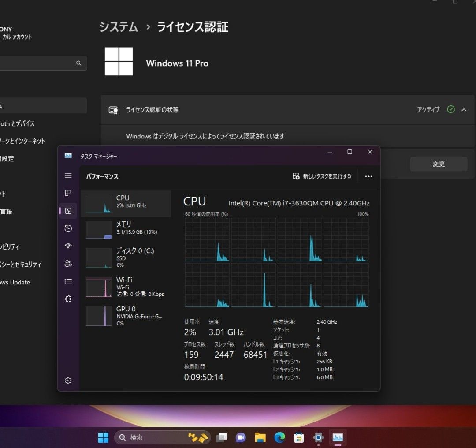Click the Settings search box

42,63
